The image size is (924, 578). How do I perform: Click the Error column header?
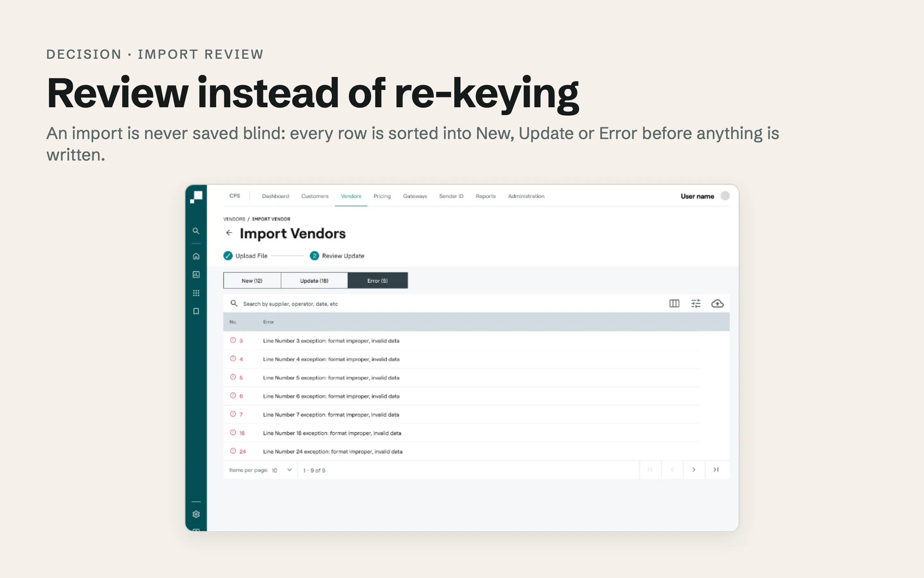pyautogui.click(x=268, y=322)
